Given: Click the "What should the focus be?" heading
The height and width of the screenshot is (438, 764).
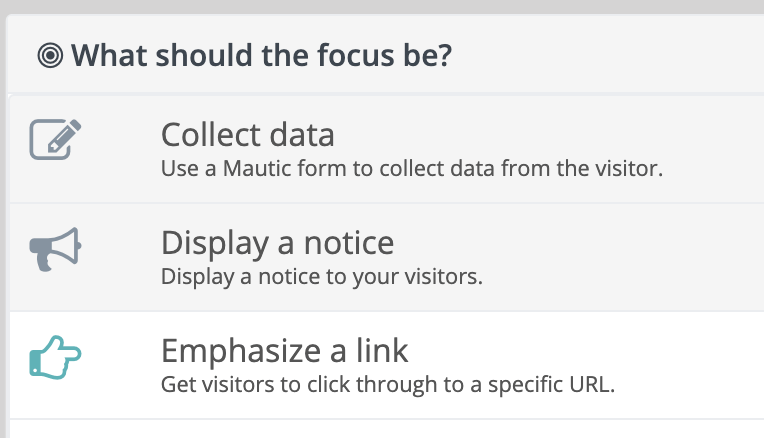Looking at the screenshot, I should (260, 55).
